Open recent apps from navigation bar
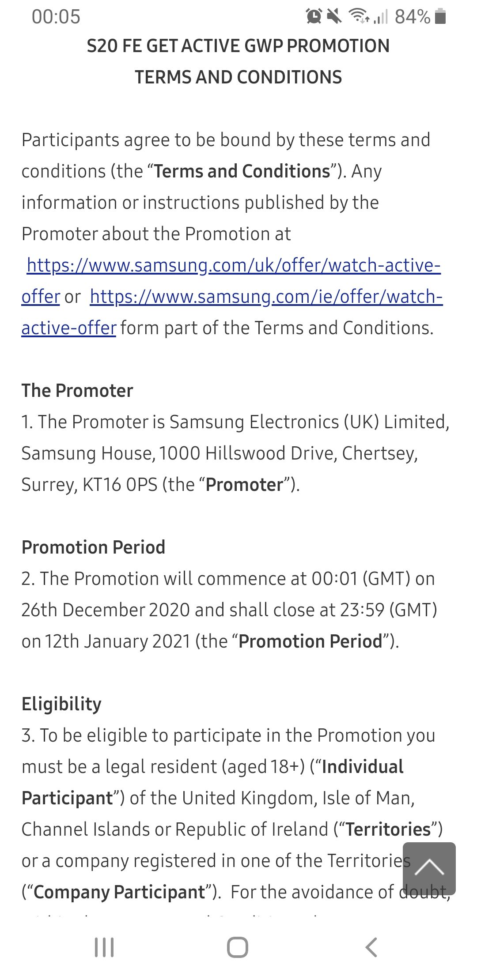This screenshot has width=477, height=980. (x=105, y=947)
